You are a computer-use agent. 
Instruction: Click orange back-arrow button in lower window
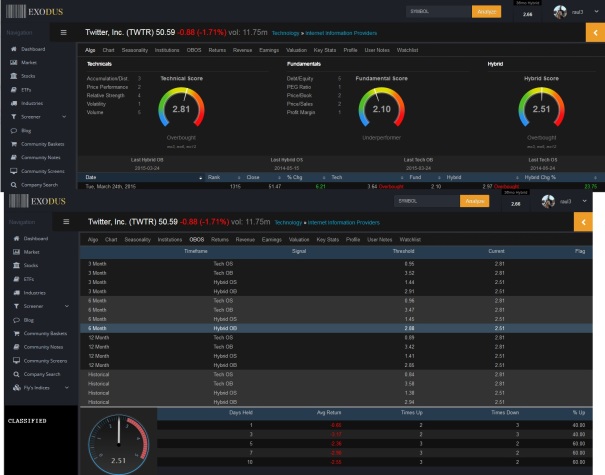(583, 222)
